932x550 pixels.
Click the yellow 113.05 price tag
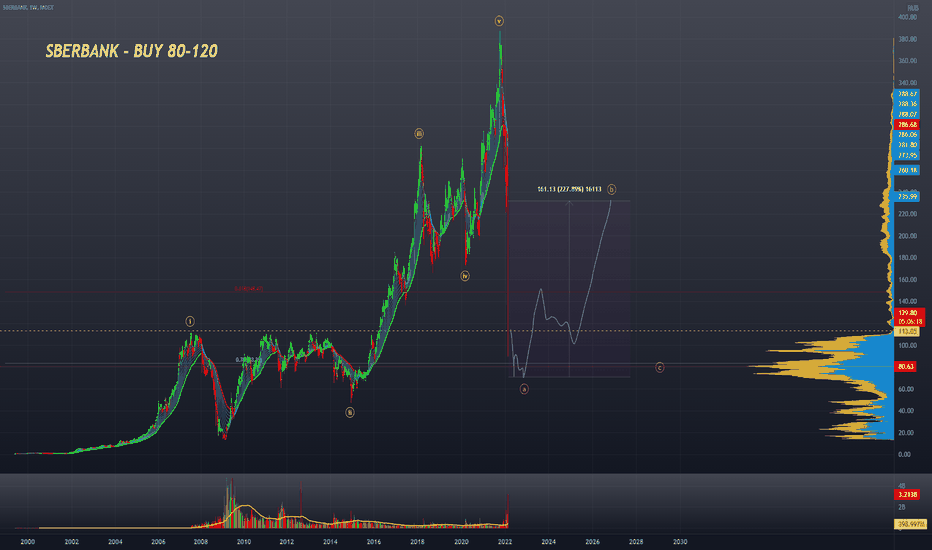[x=907, y=331]
